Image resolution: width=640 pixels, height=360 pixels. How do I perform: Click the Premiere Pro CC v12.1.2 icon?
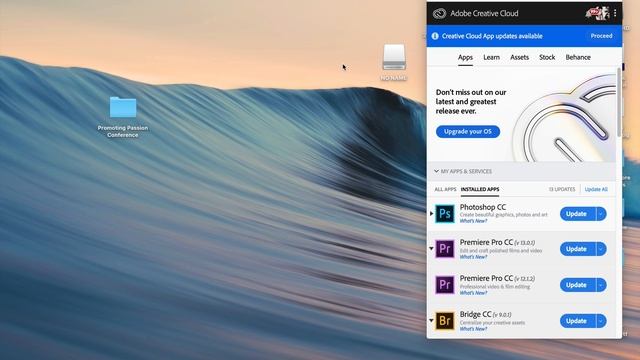[x=444, y=284]
